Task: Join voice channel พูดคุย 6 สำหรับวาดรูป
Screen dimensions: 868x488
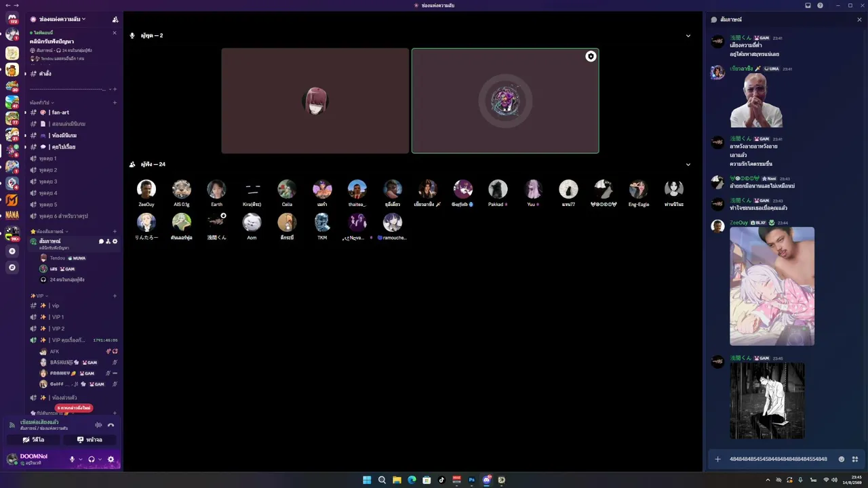Action: coord(73,216)
